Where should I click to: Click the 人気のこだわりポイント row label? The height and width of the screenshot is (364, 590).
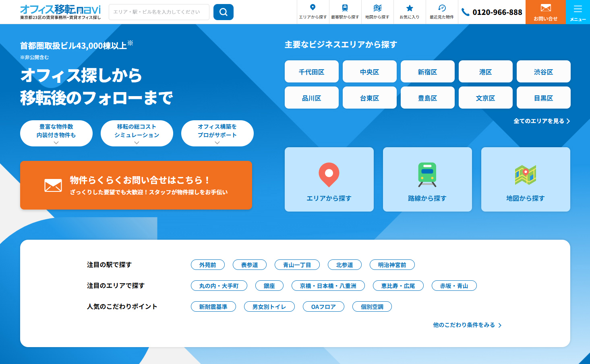click(x=122, y=306)
